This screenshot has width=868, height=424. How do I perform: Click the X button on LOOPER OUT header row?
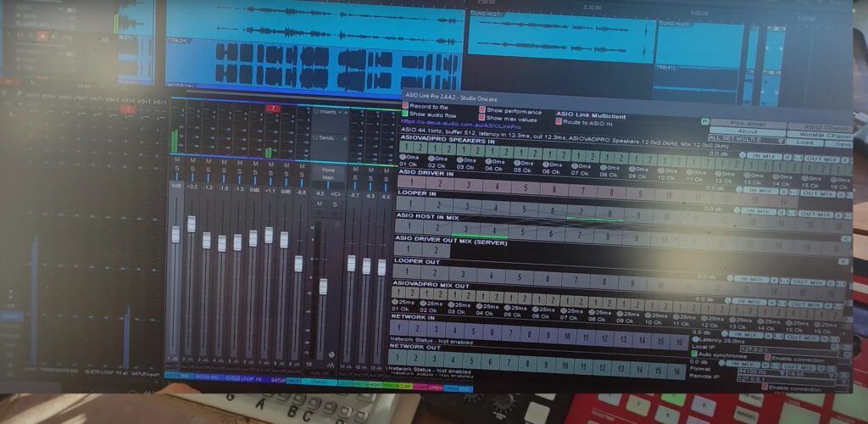point(843,261)
